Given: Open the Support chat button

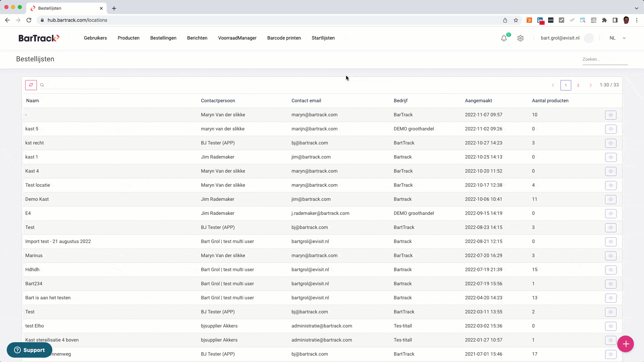Looking at the screenshot, I should pyautogui.click(x=30, y=350).
